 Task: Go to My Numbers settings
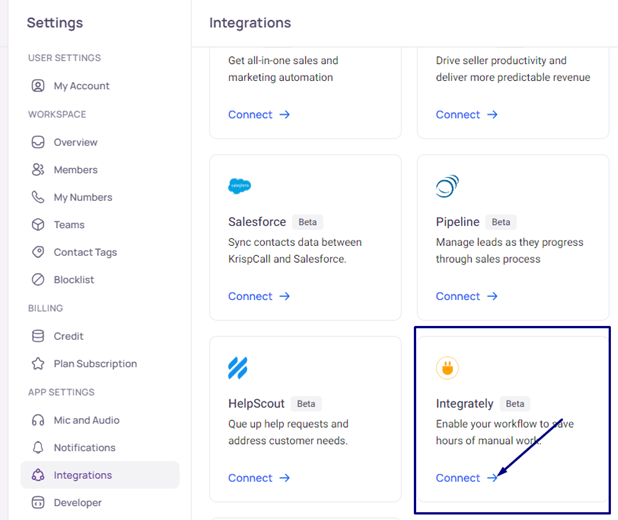pyautogui.click(x=82, y=197)
